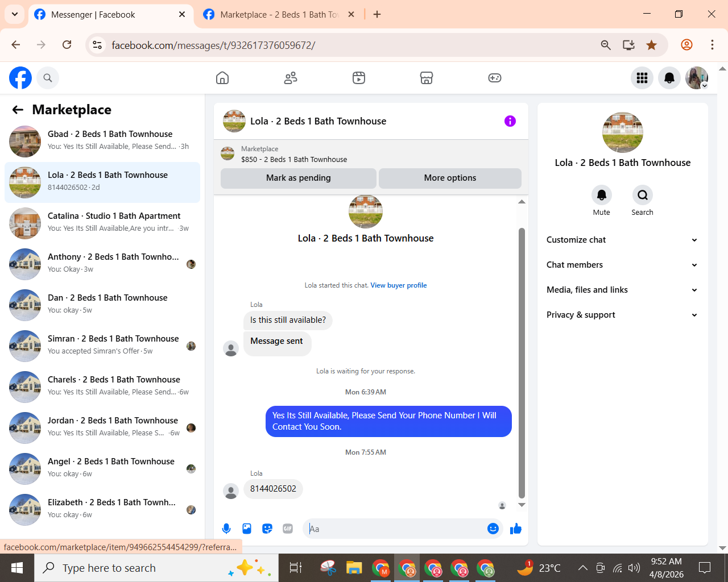Attach a photo using the image icon
Image resolution: width=728 pixels, height=582 pixels.
pos(247,529)
